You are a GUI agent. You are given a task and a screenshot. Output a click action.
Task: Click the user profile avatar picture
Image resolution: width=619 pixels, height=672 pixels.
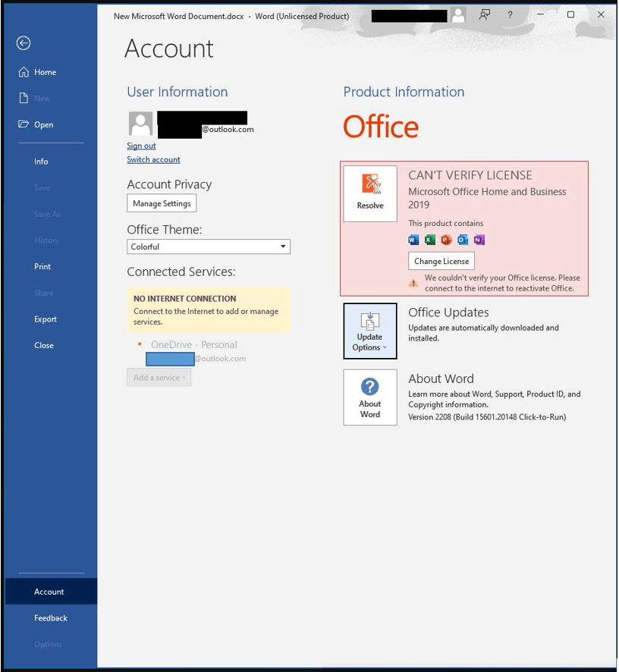[x=140, y=124]
